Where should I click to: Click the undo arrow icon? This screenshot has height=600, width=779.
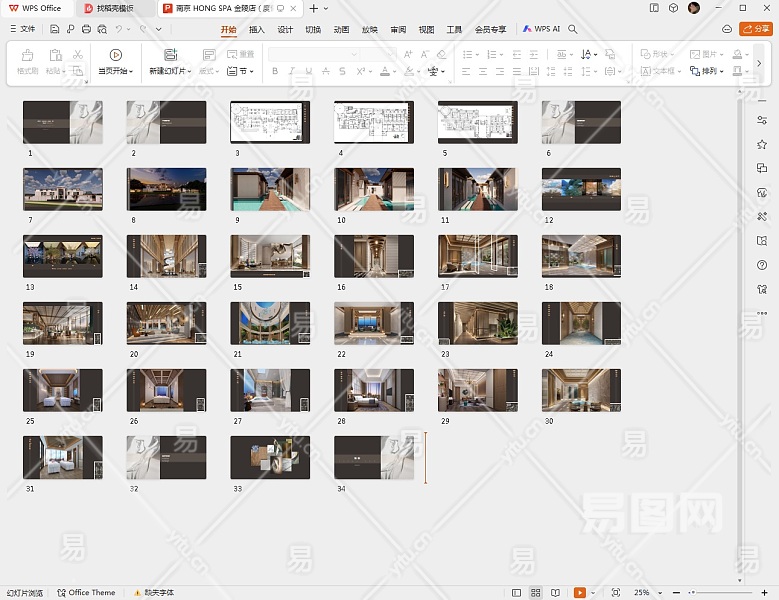[x=119, y=29]
